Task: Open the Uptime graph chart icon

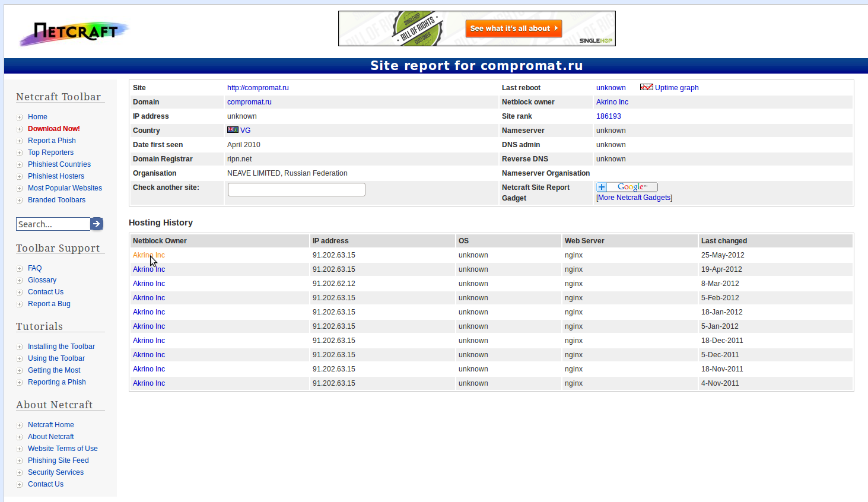Action: click(646, 87)
